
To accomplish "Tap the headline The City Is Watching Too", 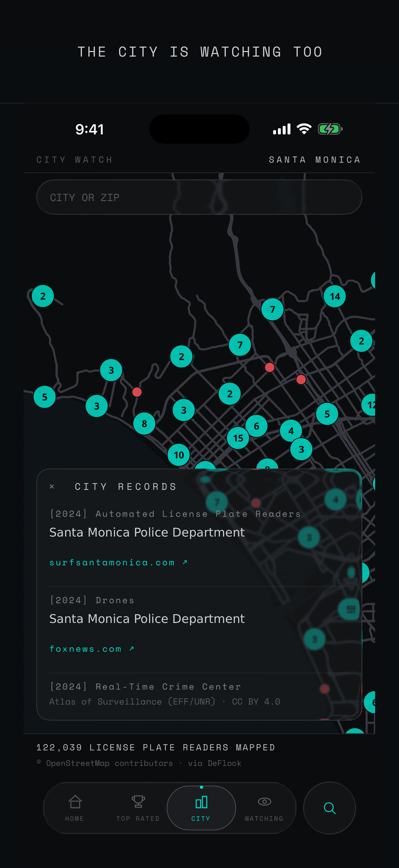I will point(200,52).
